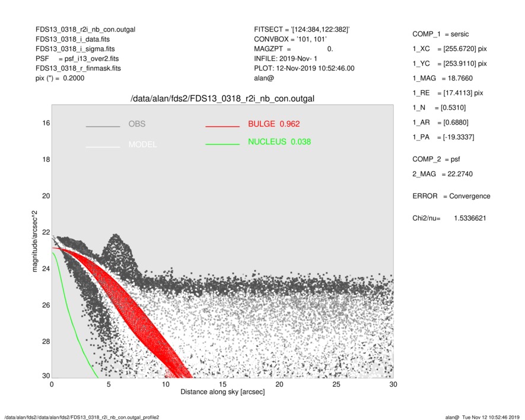Click the INFILE: 2019-Nov- 1 line

tap(285, 59)
